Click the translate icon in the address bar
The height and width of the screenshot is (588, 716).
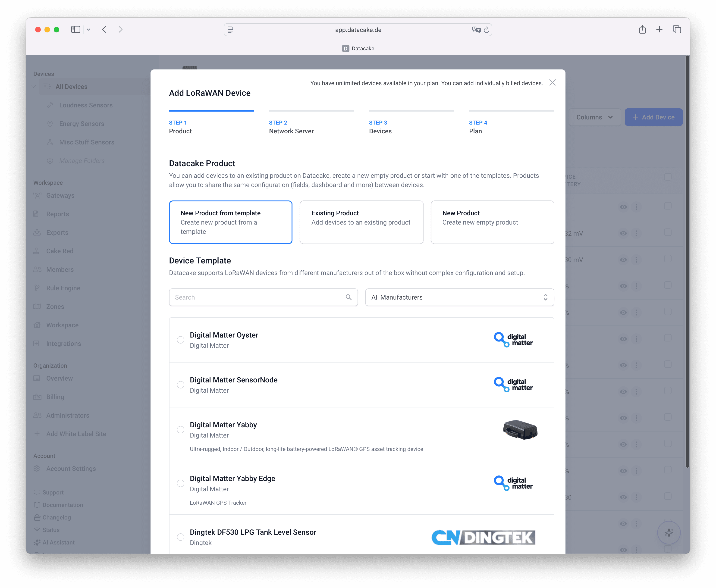(x=476, y=30)
